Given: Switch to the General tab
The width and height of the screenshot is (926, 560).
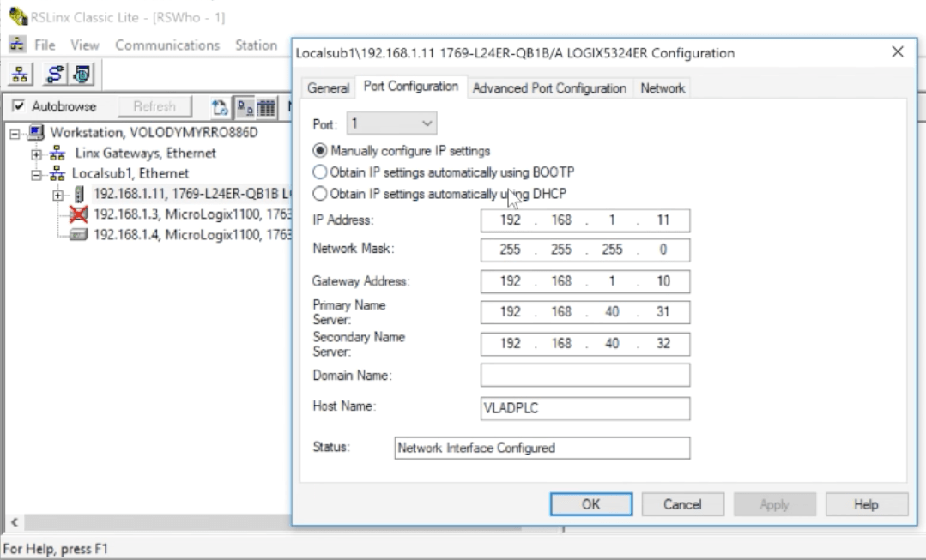Looking at the screenshot, I should (x=328, y=88).
